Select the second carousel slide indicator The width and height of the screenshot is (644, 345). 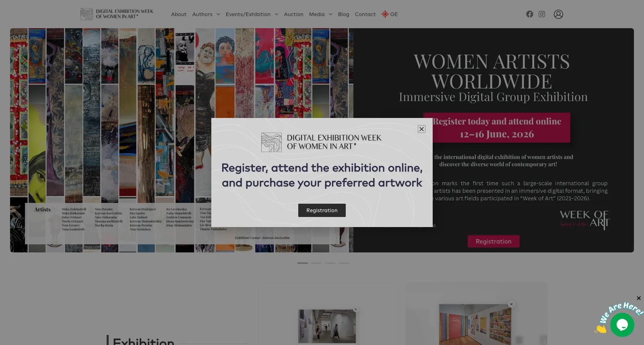pyautogui.click(x=316, y=263)
